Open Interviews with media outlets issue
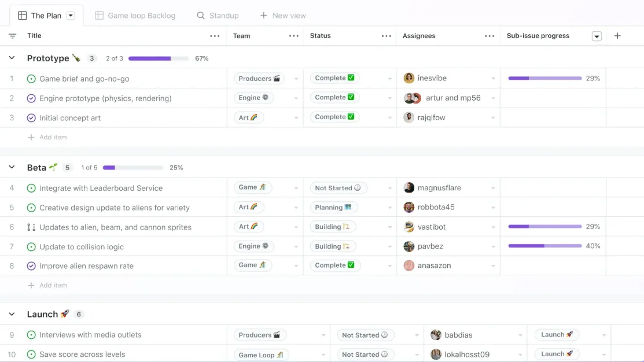644x362 pixels. tap(90, 335)
